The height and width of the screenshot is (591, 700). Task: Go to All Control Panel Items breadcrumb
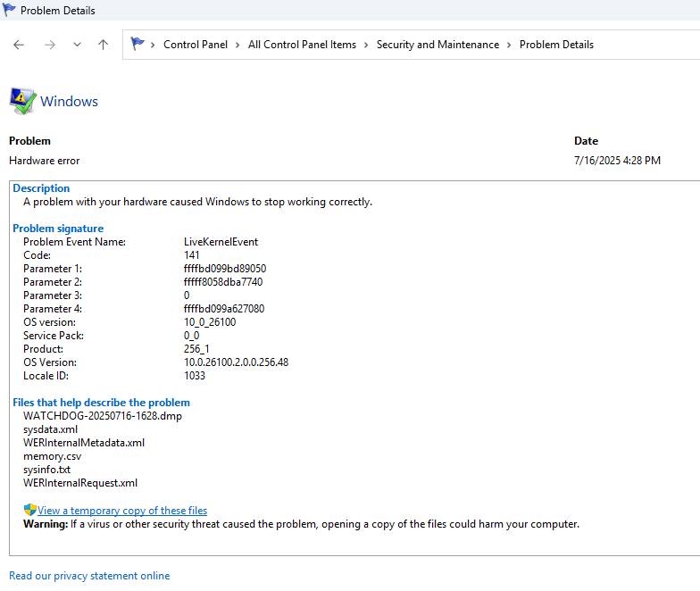click(x=302, y=45)
